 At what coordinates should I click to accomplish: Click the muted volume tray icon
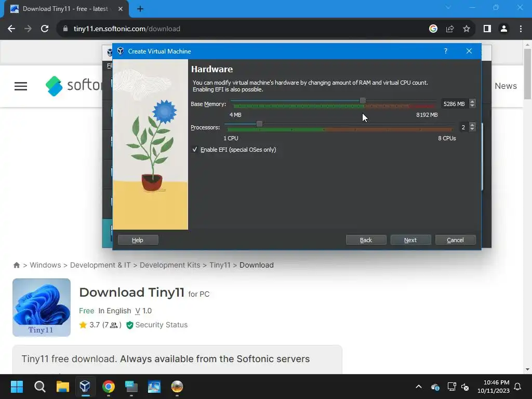click(x=465, y=387)
